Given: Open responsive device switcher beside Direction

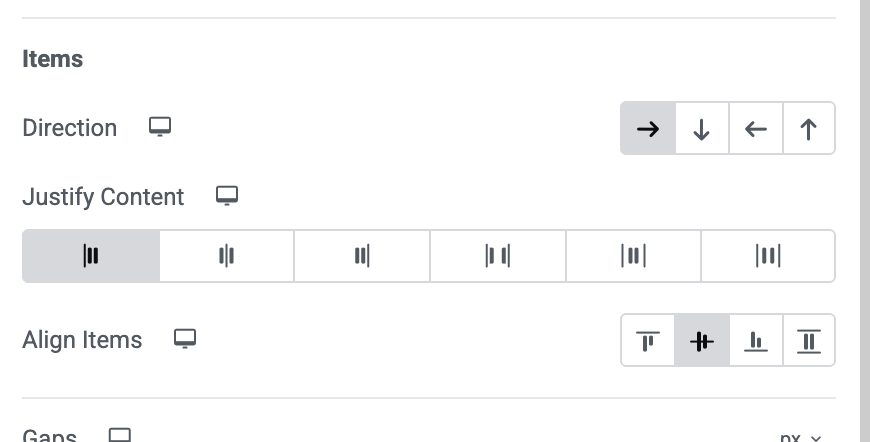Looking at the screenshot, I should [x=160, y=127].
